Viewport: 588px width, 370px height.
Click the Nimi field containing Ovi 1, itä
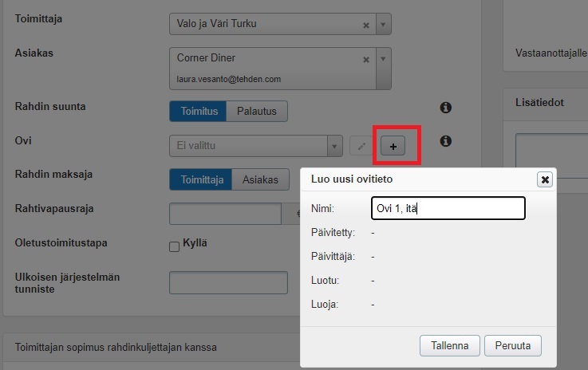[448, 208]
